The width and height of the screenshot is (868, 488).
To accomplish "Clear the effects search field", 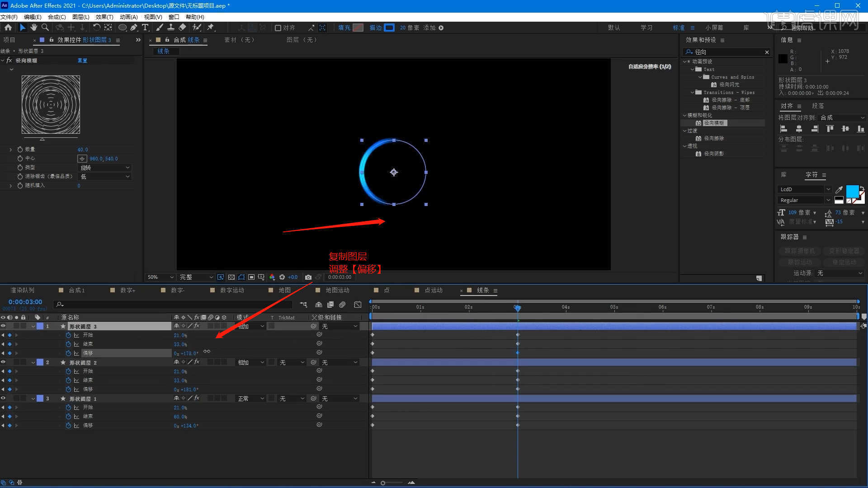I will 767,52.
